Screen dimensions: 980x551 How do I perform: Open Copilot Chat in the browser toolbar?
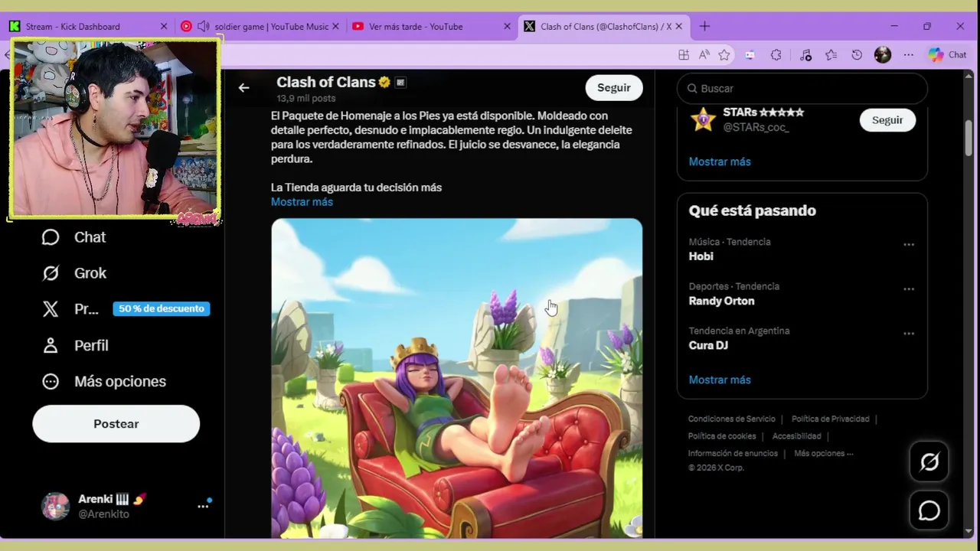947,55
